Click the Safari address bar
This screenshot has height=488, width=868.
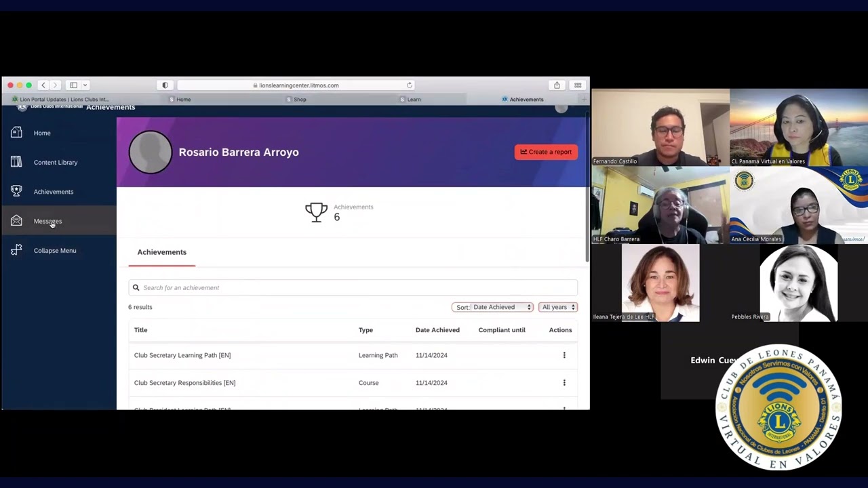tap(296, 85)
